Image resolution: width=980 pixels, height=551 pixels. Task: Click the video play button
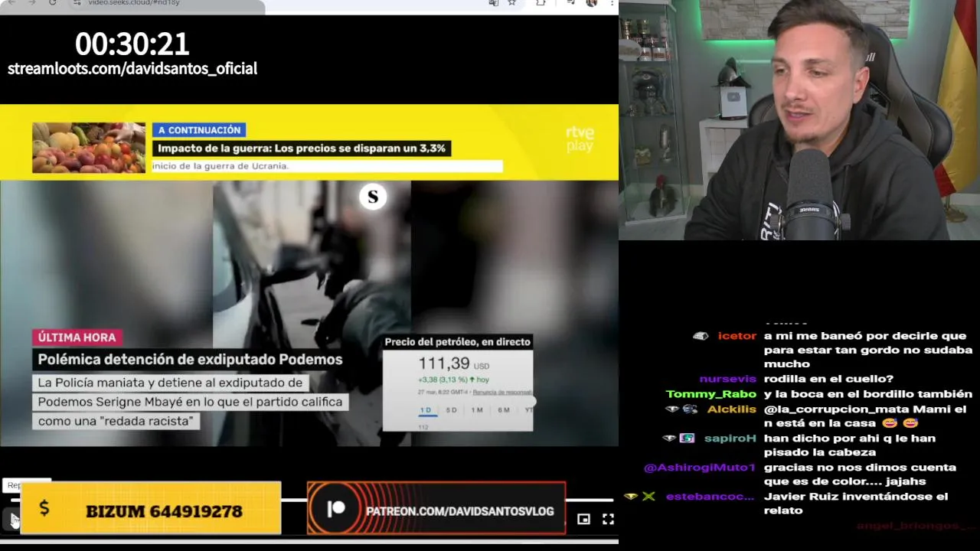(12, 520)
